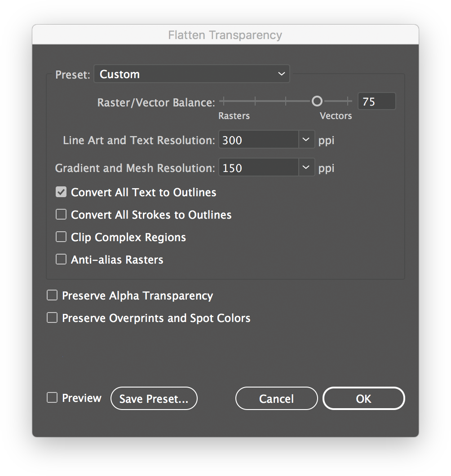This screenshot has height=476, width=451.
Task: Click the Line Art and Text Resolution field
Action: pyautogui.click(x=259, y=140)
